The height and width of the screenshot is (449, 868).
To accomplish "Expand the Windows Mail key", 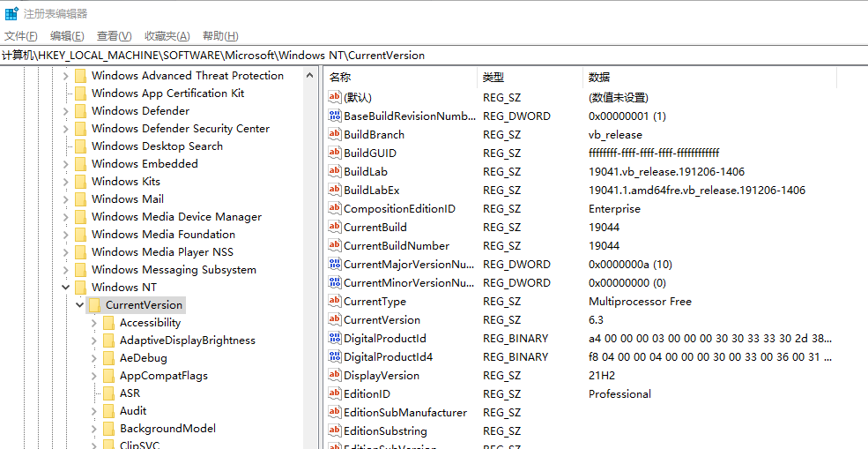I will click(x=66, y=199).
